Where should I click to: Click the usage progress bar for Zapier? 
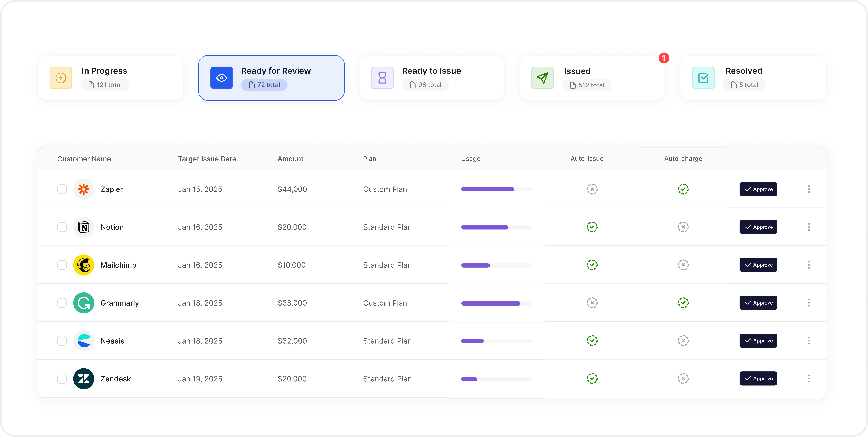tap(497, 189)
